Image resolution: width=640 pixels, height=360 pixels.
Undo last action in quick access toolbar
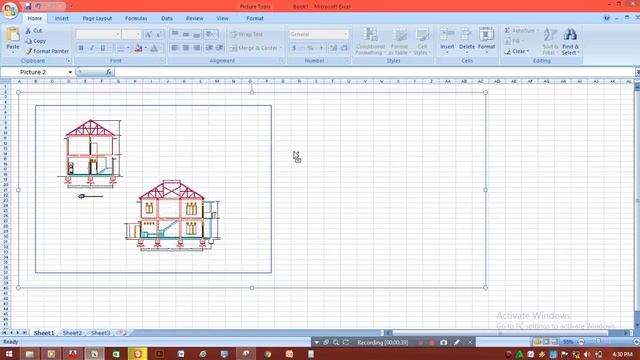click(38, 6)
